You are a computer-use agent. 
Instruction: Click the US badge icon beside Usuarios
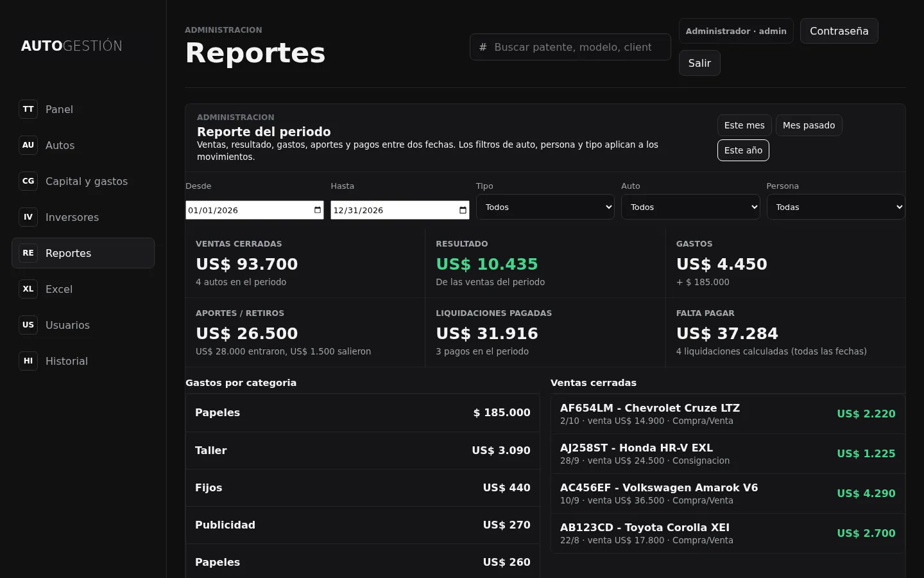pos(28,325)
